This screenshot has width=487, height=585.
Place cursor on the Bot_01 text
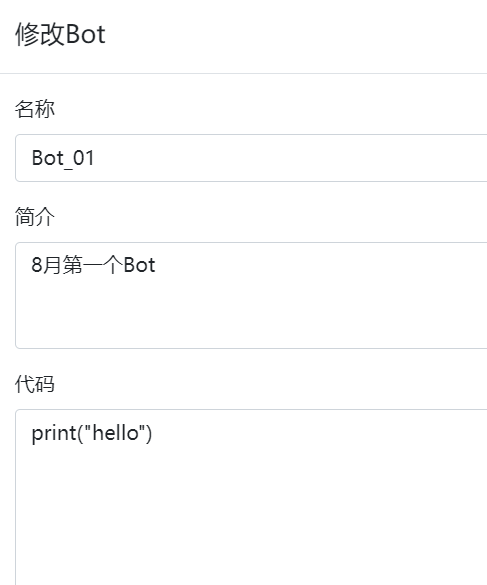pyautogui.click(x=63, y=158)
